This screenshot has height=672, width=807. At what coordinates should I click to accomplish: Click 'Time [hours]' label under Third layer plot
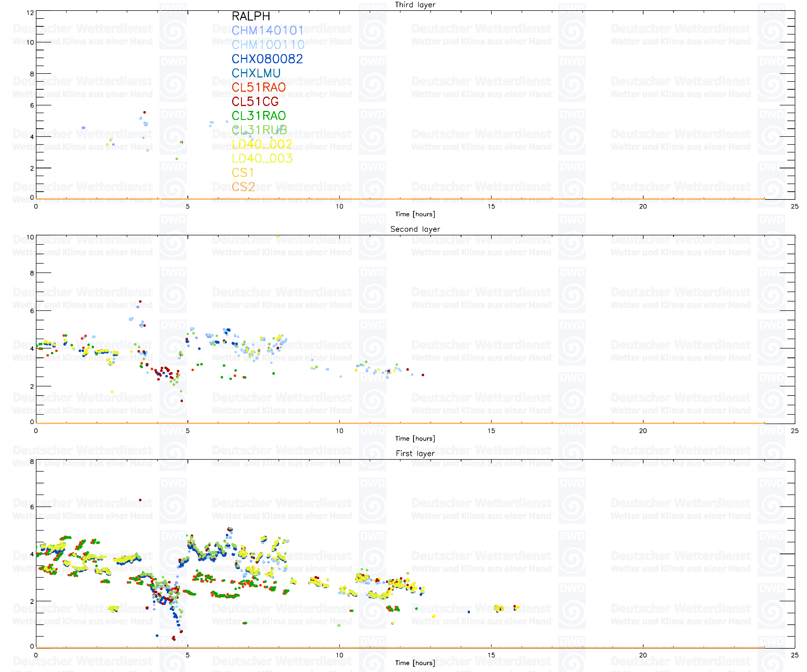415,214
